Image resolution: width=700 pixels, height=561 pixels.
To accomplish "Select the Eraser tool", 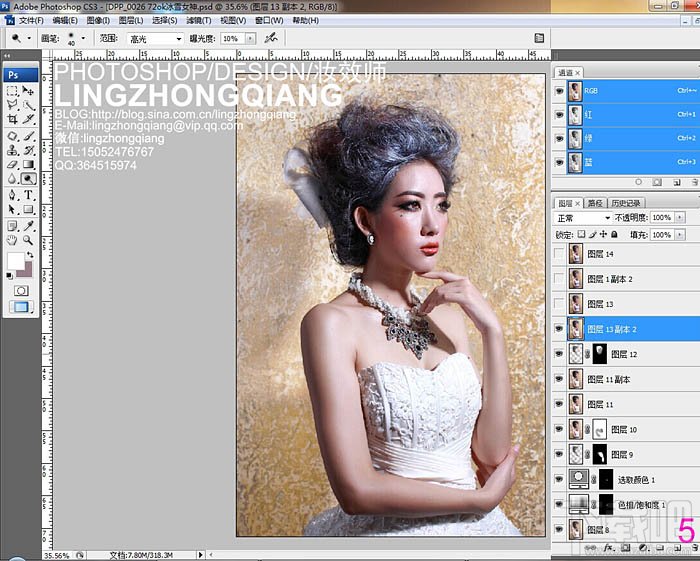I will coord(12,164).
